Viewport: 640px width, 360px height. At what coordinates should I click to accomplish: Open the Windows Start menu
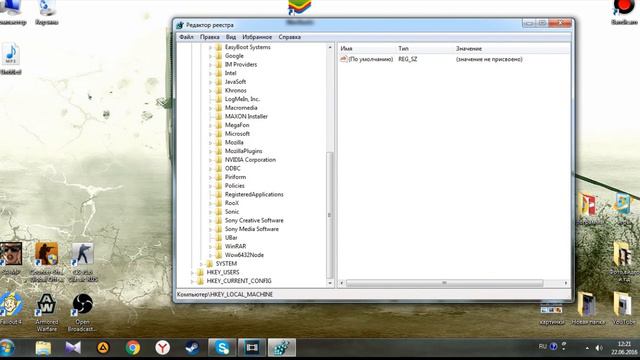(x=8, y=348)
